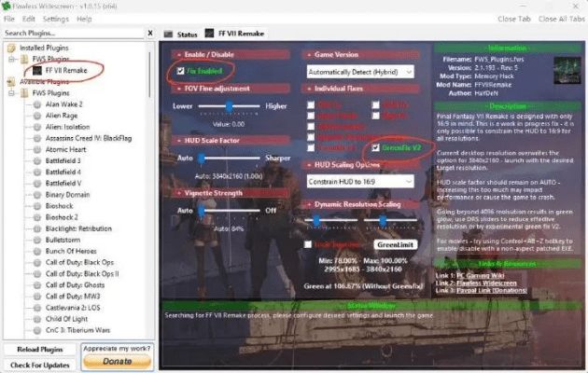The height and width of the screenshot is (373, 588).
Task: Click the Bulletstorm plugin icon
Action: point(36,240)
